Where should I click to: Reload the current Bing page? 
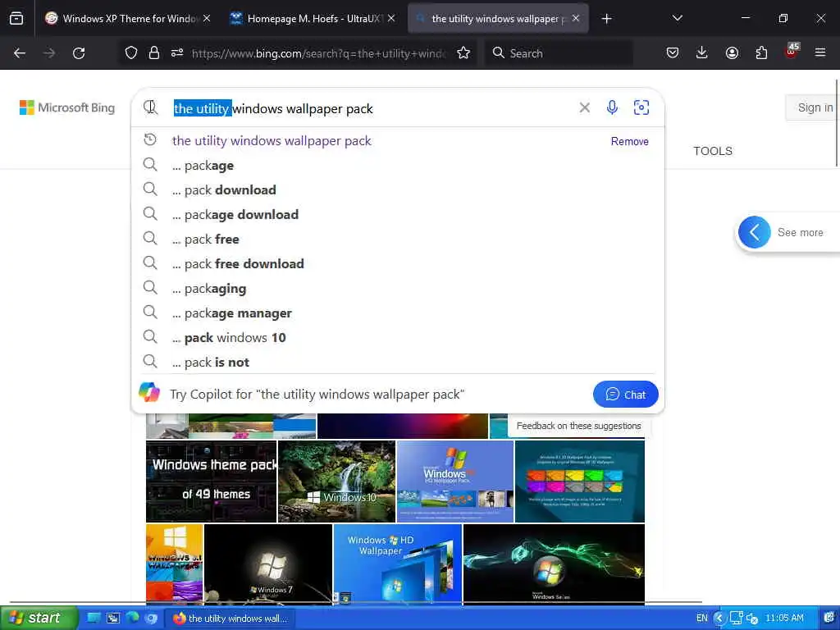point(79,53)
